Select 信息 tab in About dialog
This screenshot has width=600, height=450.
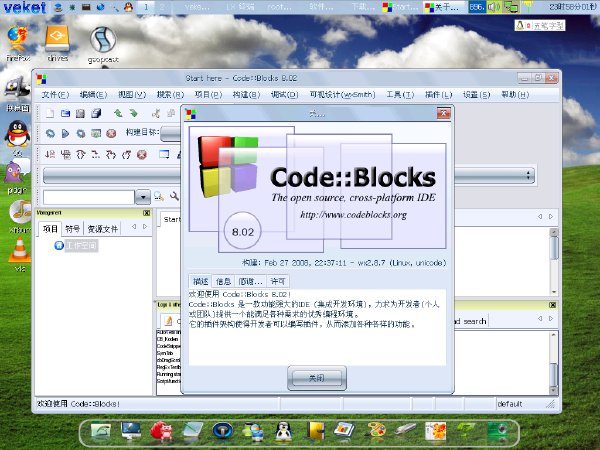coord(223,282)
